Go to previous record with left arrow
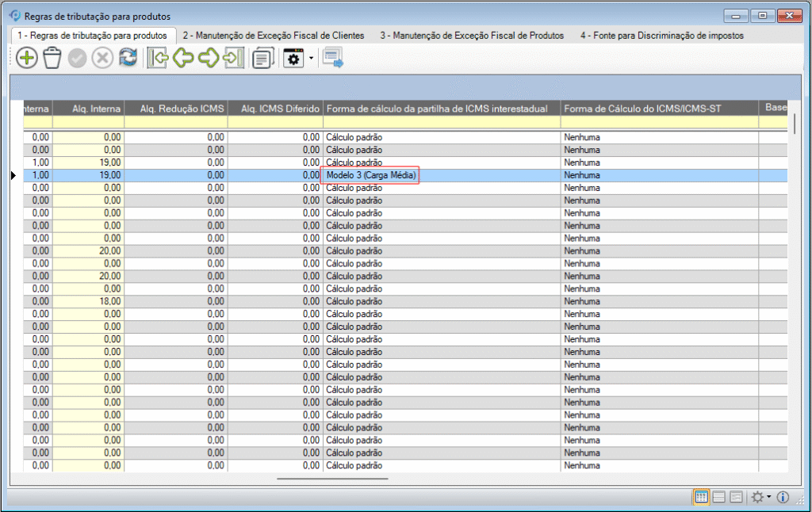This screenshot has width=812, height=512. (183, 59)
